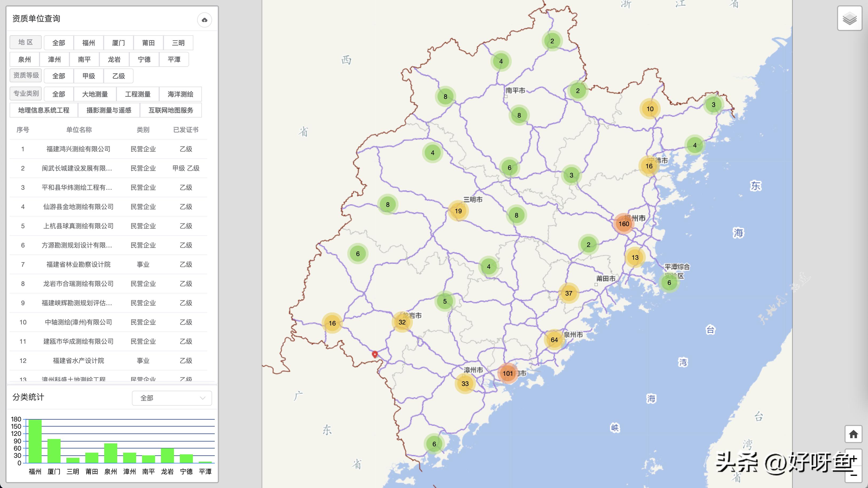Select 甲级 qualification level filter
Screen dimensions: 868x488
click(x=89, y=76)
